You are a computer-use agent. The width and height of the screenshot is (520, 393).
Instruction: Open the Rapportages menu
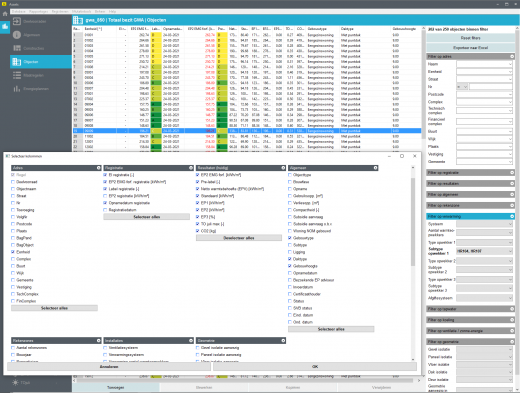click(39, 11)
